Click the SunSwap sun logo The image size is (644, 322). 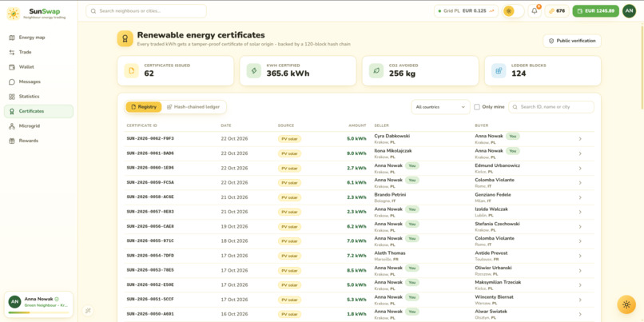(14, 14)
